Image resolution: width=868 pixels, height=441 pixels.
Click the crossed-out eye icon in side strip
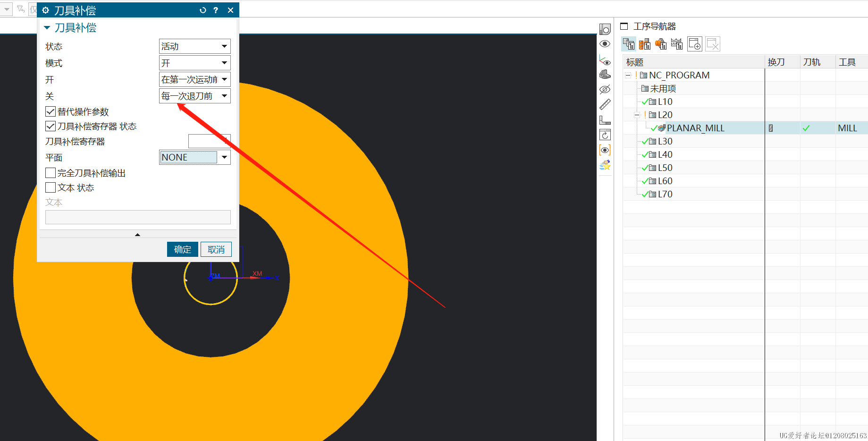click(605, 89)
